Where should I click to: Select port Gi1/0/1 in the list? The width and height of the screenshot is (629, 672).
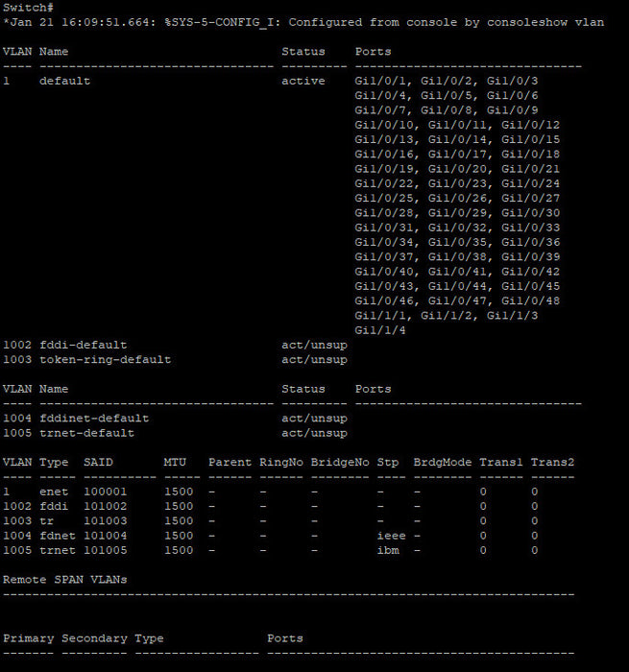click(x=380, y=81)
